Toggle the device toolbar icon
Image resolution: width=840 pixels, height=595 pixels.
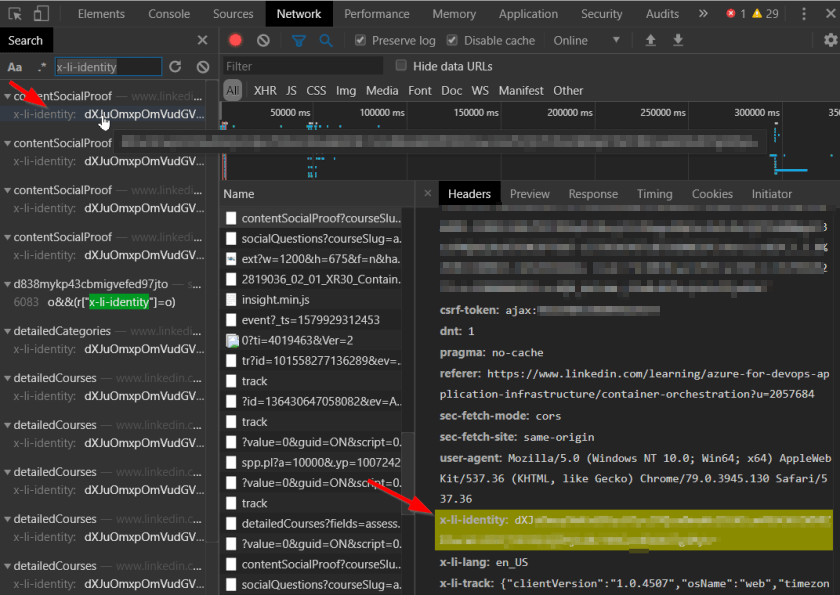42,14
